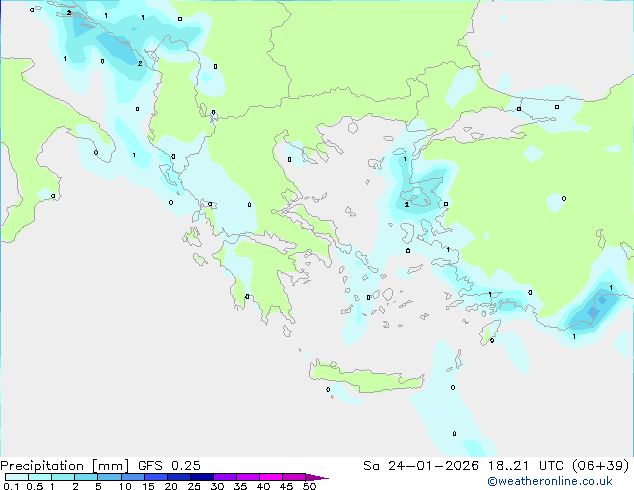Click the 20–25 mm legend color swatch
Screen dimensions: 634x490
[179, 477]
